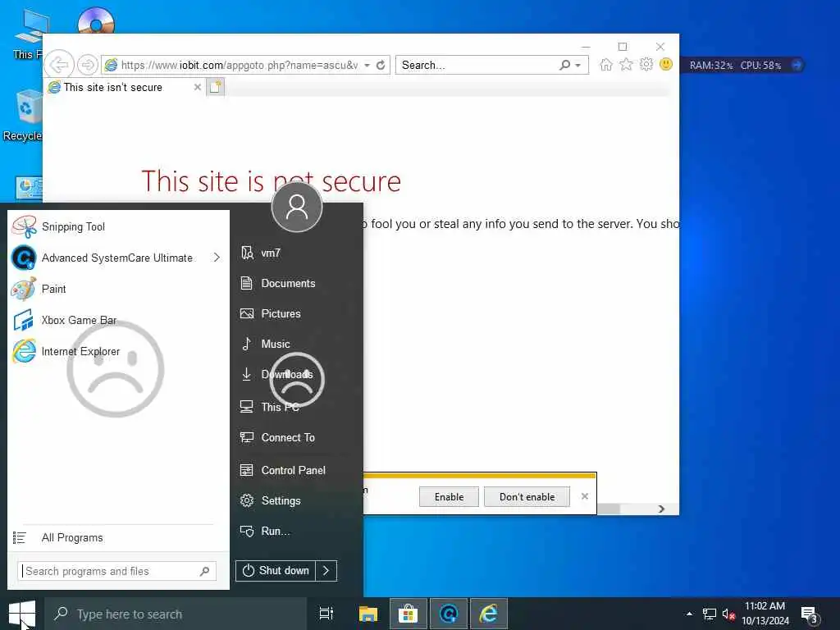Launch Internet Explorer from the start menu list
Screen dimensions: 840x630
[x=118, y=351]
